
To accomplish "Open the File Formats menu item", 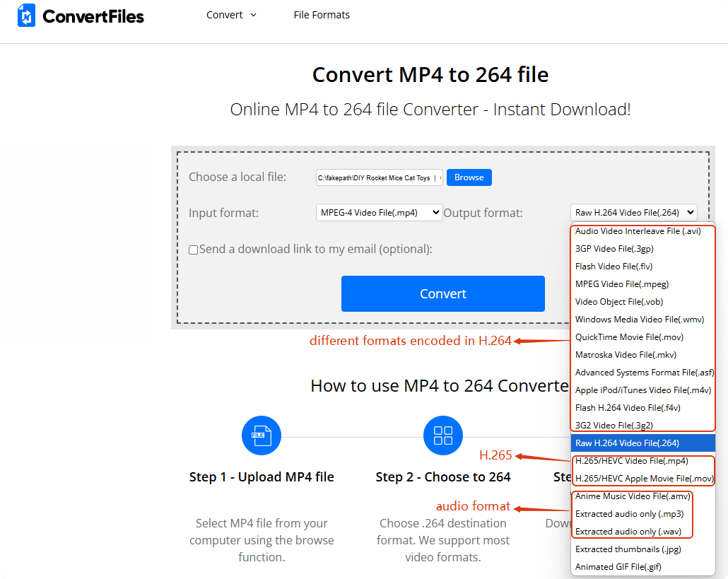I will pos(322,15).
